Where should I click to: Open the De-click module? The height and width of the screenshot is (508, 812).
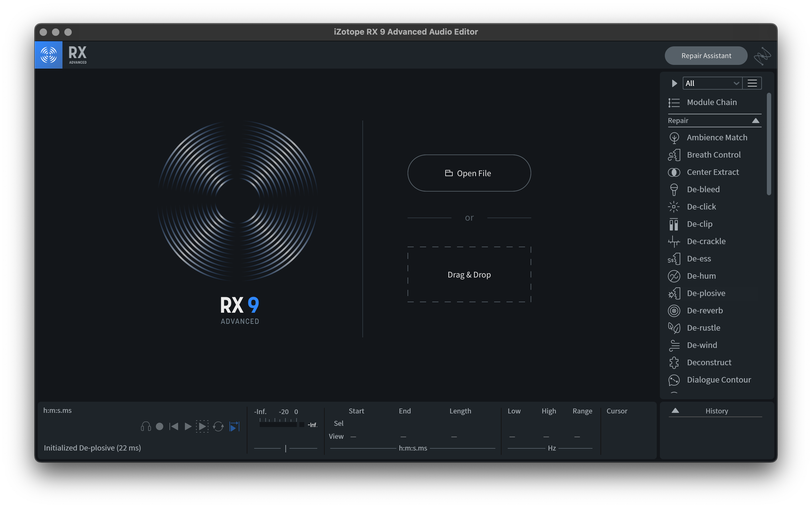click(x=701, y=207)
